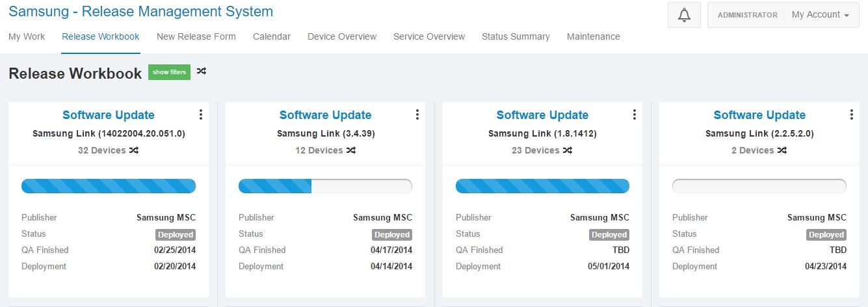This screenshot has width=868, height=307.
Task: Open Software Update link for Samsung Link 1.8.1412
Action: coord(542,115)
